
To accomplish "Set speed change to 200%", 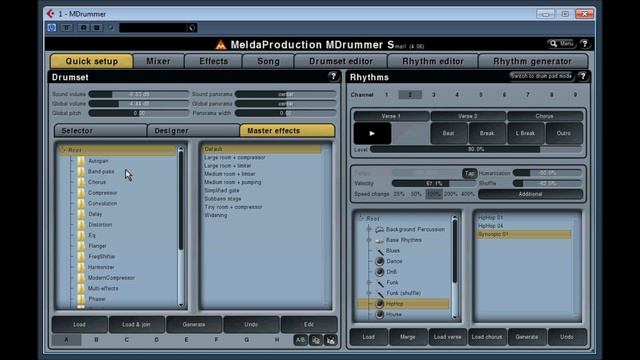I will [451, 194].
